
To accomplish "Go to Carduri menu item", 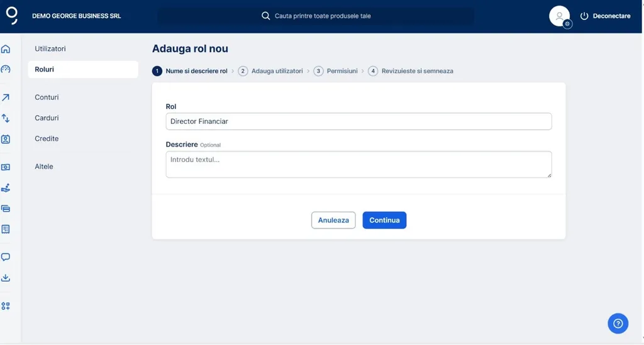I will 47,118.
